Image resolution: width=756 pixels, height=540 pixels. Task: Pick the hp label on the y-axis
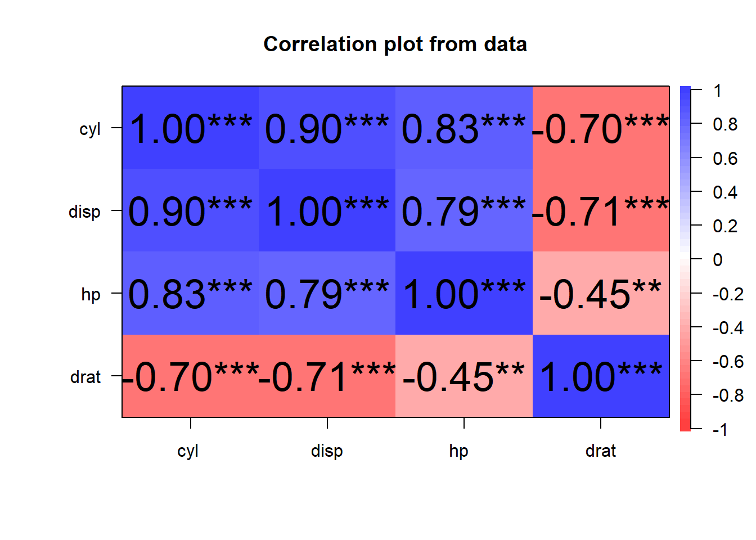pos(91,294)
